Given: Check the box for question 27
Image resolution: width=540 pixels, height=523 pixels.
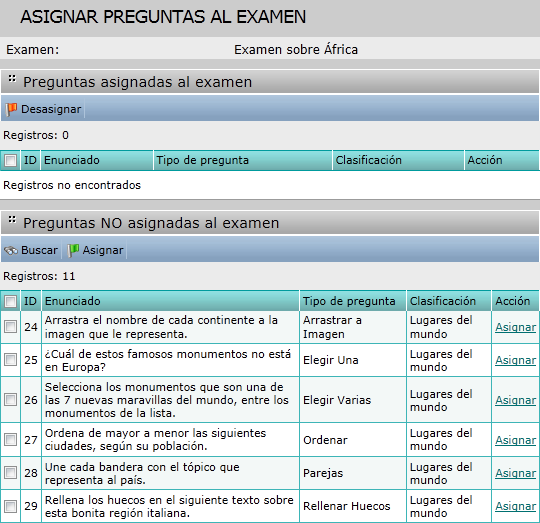Looking at the screenshot, I should click(10, 440).
